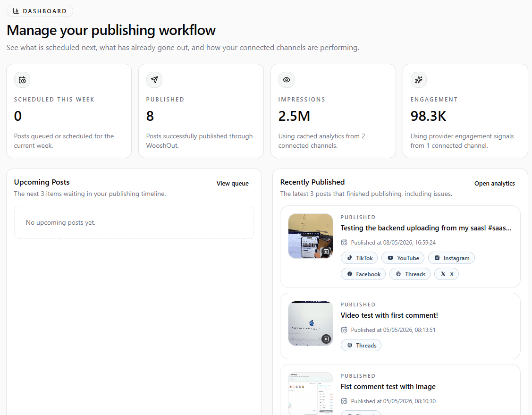Click the Manage your publishing workflow title

click(111, 30)
